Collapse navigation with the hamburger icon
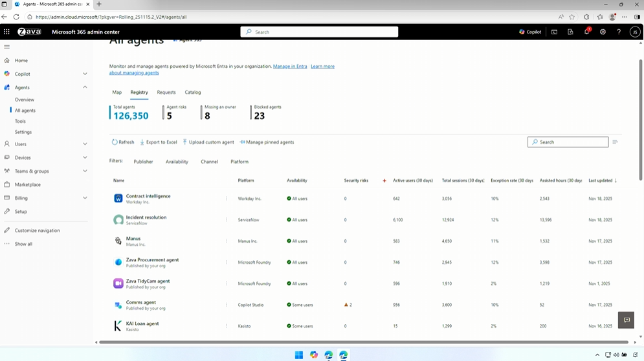Image resolution: width=644 pixels, height=361 pixels. click(7, 47)
